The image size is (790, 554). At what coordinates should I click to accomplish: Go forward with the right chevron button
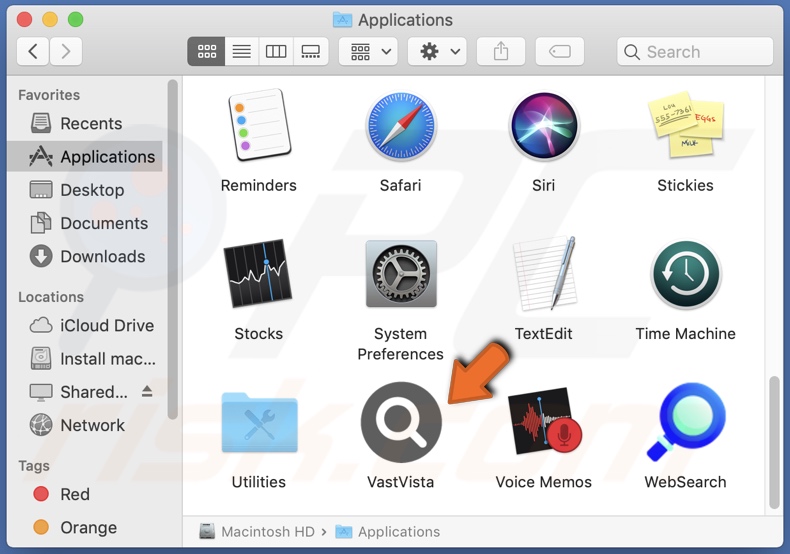click(65, 51)
